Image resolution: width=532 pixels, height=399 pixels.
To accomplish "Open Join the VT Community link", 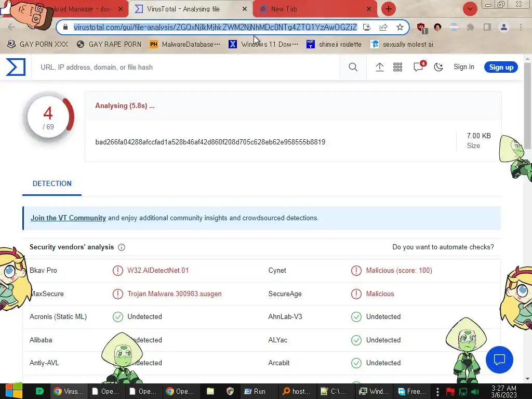I will (x=68, y=218).
